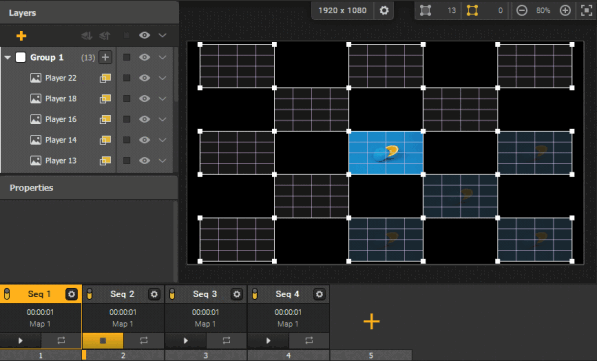Open the Player 14 chevron dropdown
The width and height of the screenshot is (597, 361).
click(x=163, y=140)
